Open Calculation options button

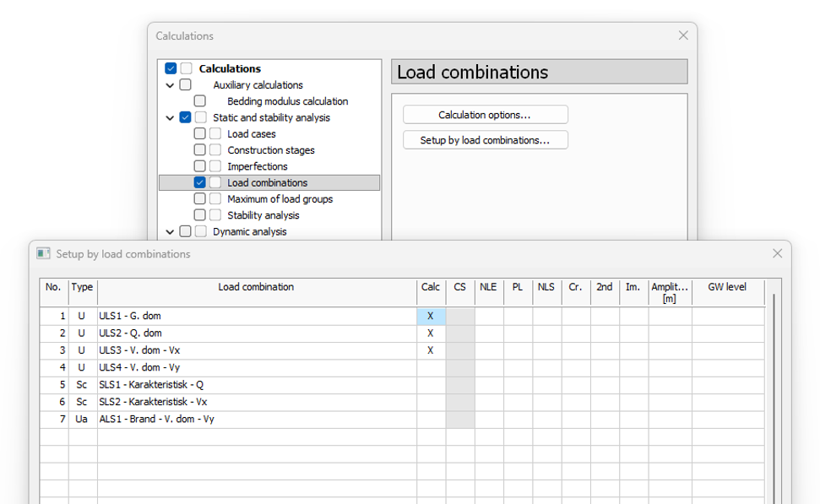click(x=486, y=115)
